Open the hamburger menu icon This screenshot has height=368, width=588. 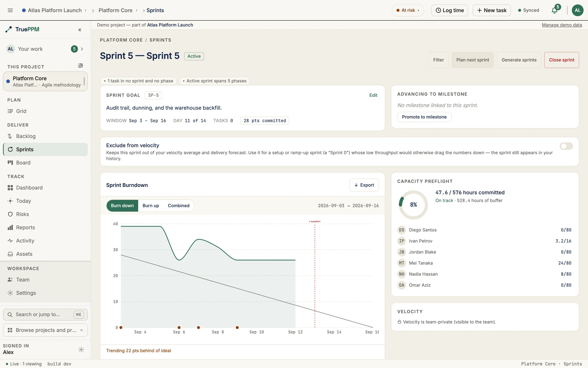tap(10, 10)
